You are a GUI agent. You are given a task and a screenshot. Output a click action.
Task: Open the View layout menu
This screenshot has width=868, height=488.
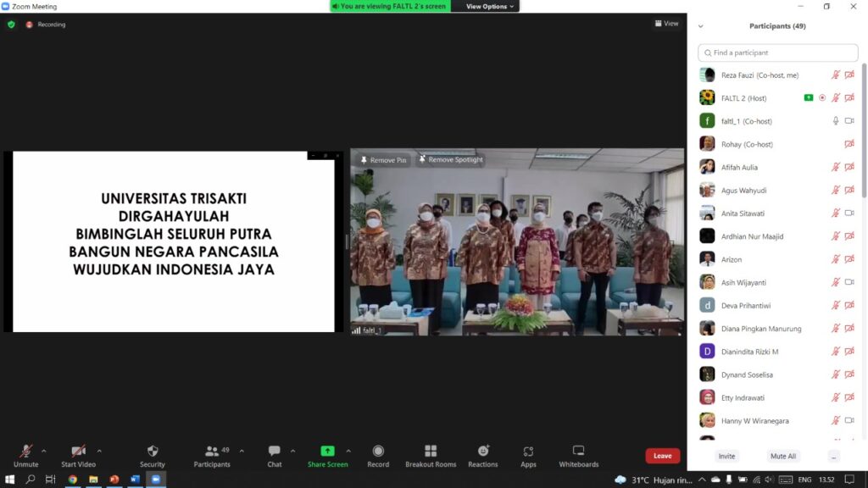(x=666, y=23)
